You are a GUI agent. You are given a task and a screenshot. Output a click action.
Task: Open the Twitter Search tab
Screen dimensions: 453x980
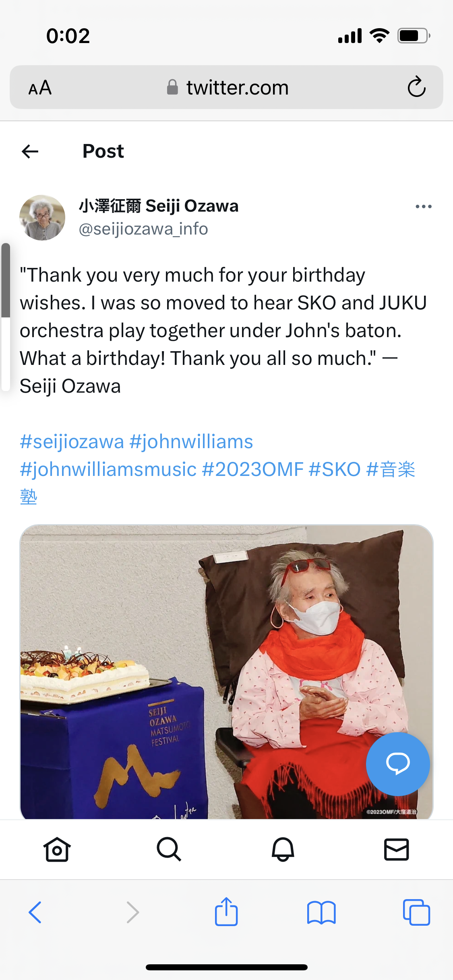[x=169, y=849]
